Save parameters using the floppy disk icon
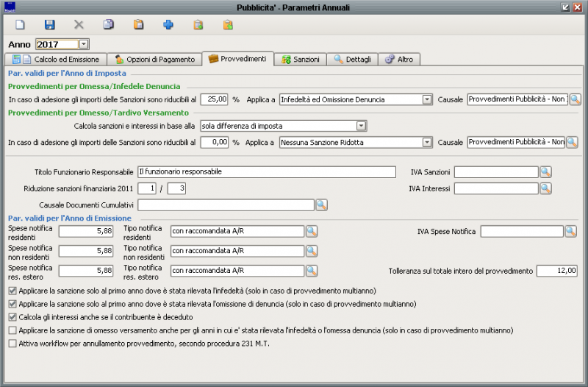Image resolution: width=588 pixels, height=387 pixels. 50,24
